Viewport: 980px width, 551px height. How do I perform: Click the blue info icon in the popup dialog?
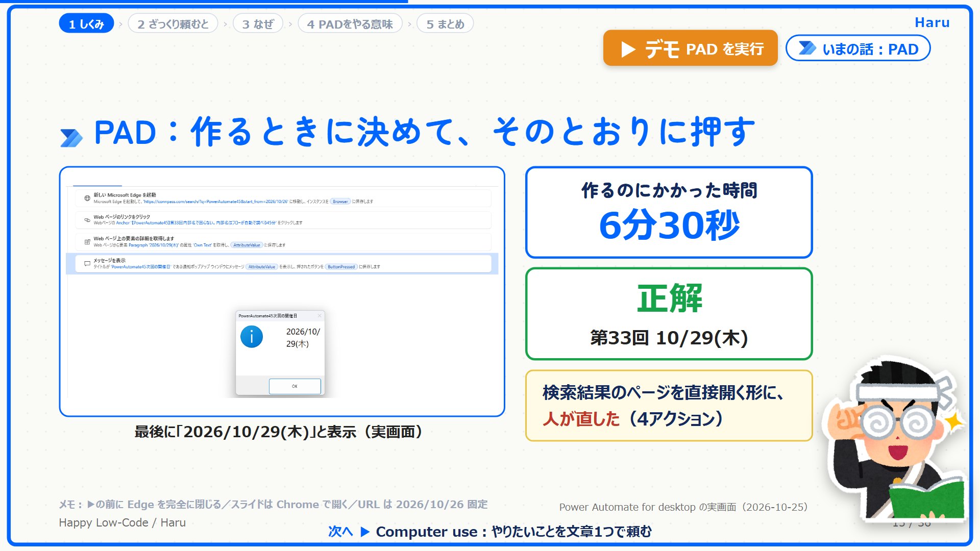pos(252,337)
